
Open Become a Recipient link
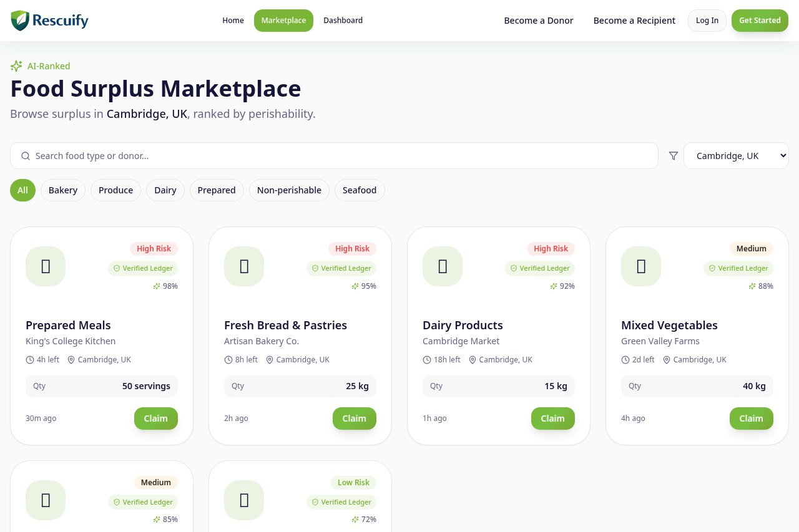[634, 21]
